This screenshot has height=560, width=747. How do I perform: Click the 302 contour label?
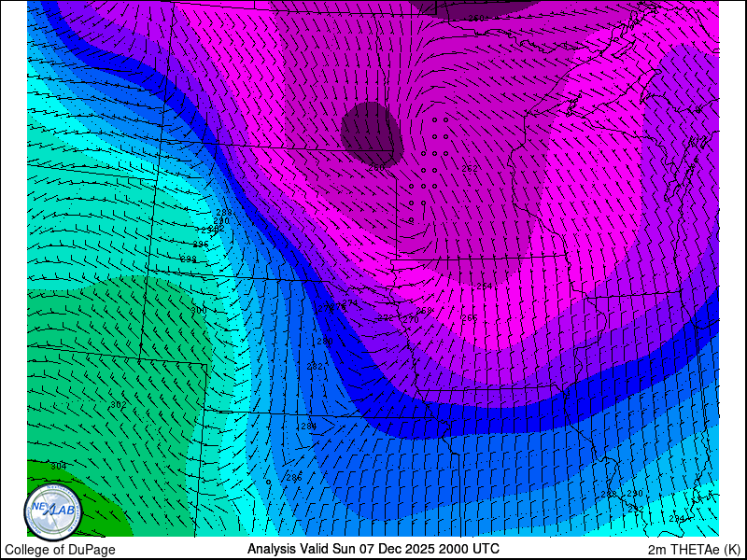(119, 405)
